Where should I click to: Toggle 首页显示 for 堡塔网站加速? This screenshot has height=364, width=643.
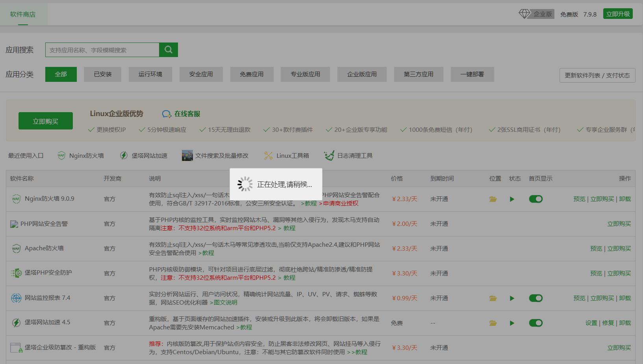coord(536,323)
